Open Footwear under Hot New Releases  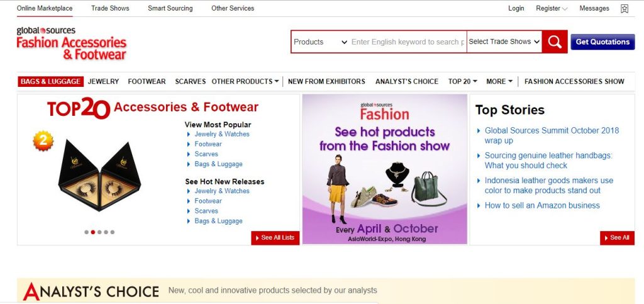pos(208,201)
